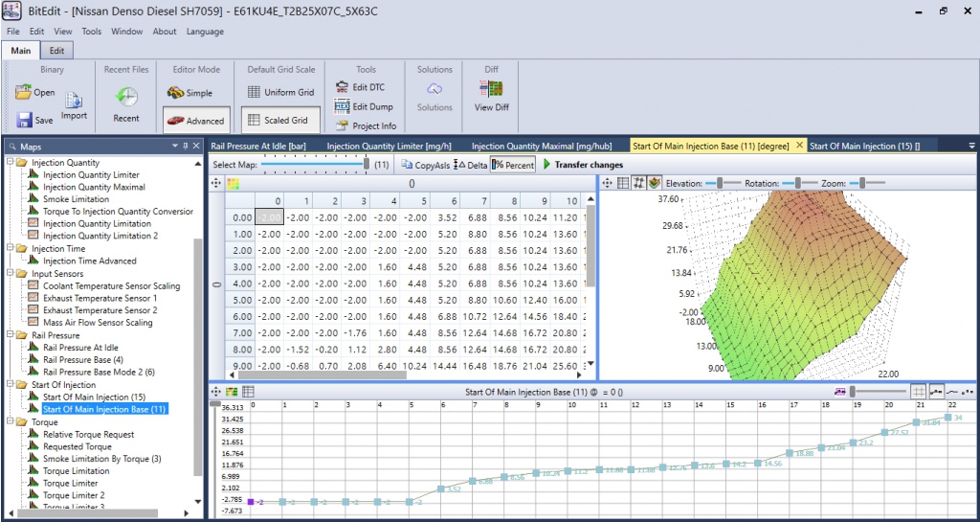Open the Tools menu
Viewport: 980px width, 522px height.
(x=91, y=32)
